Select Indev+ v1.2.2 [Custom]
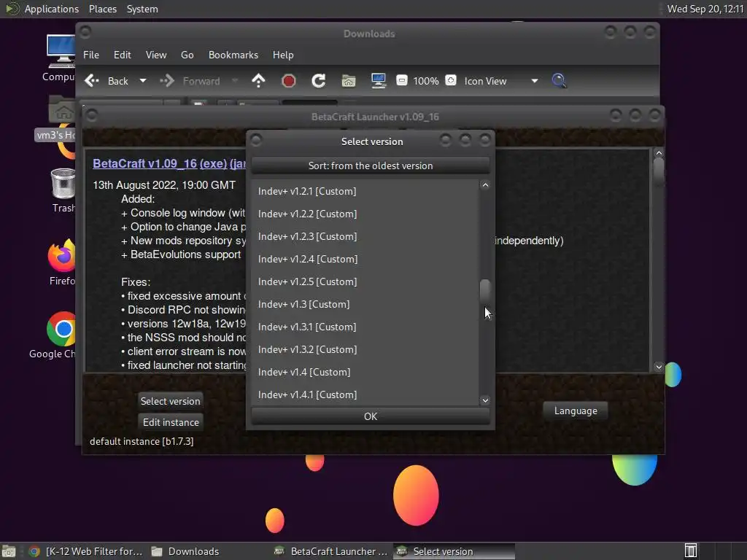The image size is (747, 560). 365,214
